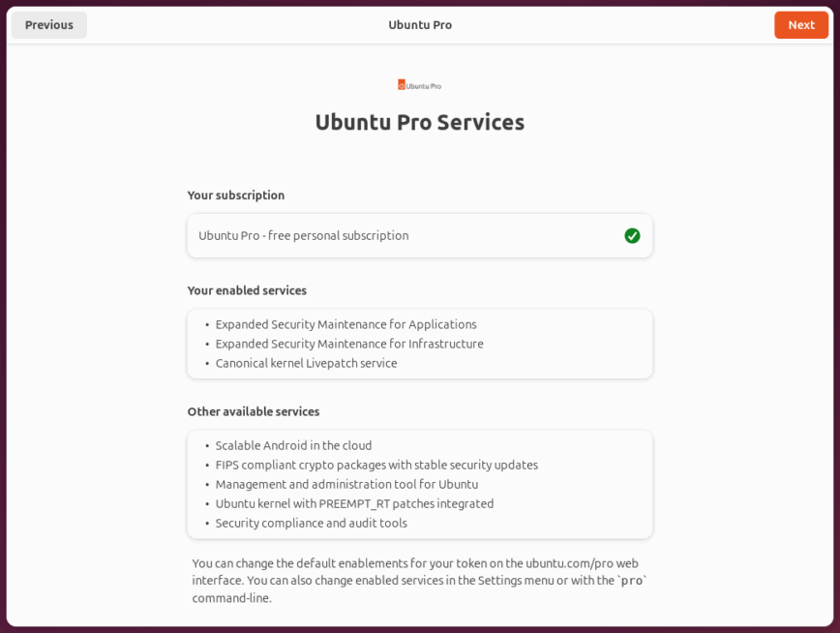Click the green subscription checkmark icon
Screen dimensions: 840x633
pyautogui.click(x=632, y=235)
